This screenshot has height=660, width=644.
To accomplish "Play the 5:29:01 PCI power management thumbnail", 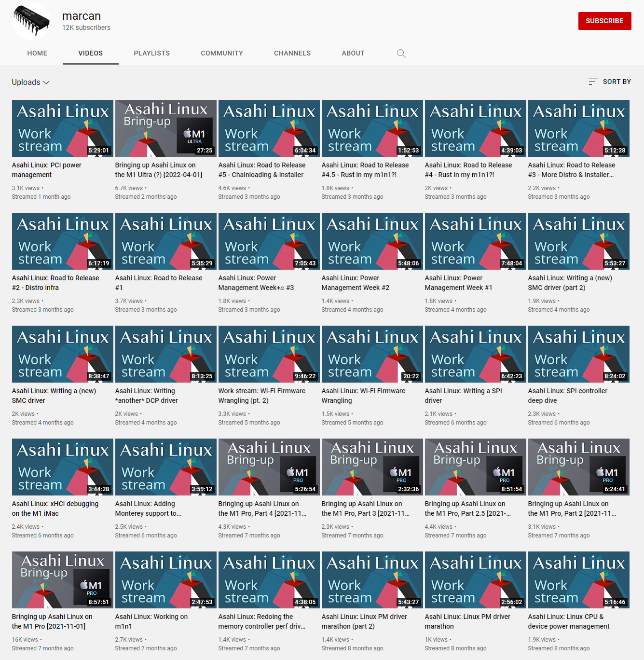I will [x=63, y=128].
